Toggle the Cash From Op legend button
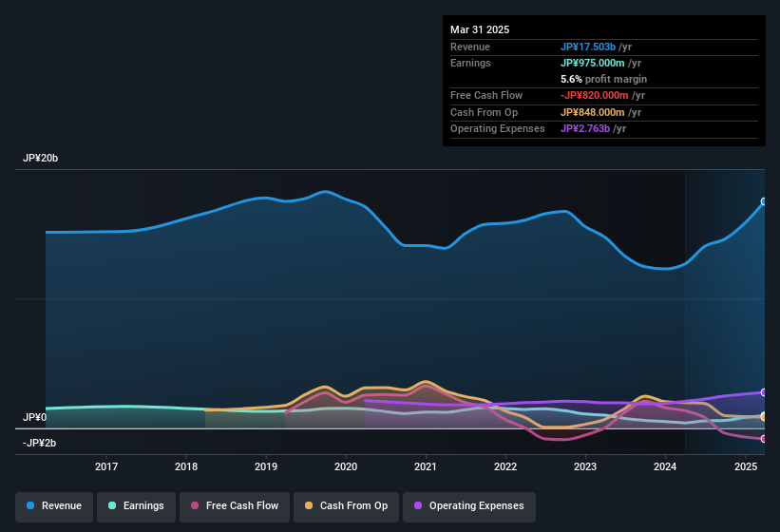 pos(346,506)
